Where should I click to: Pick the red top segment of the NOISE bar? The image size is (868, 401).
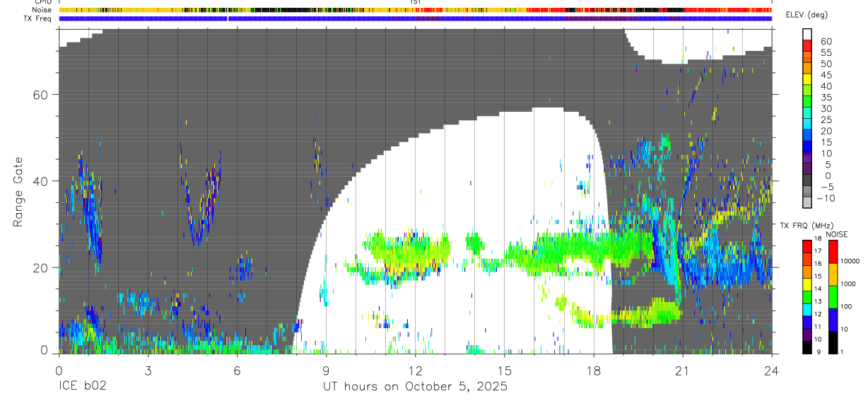pos(832,252)
